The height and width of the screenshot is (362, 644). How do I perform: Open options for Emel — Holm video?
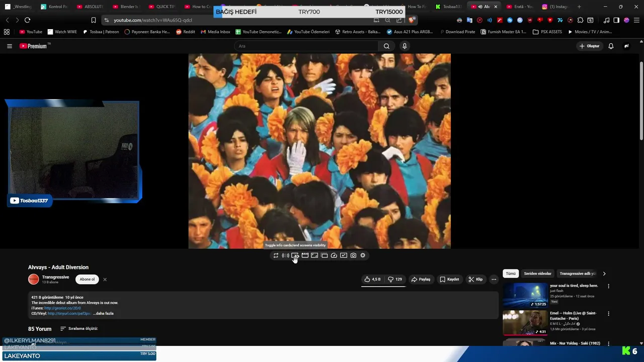point(608,314)
